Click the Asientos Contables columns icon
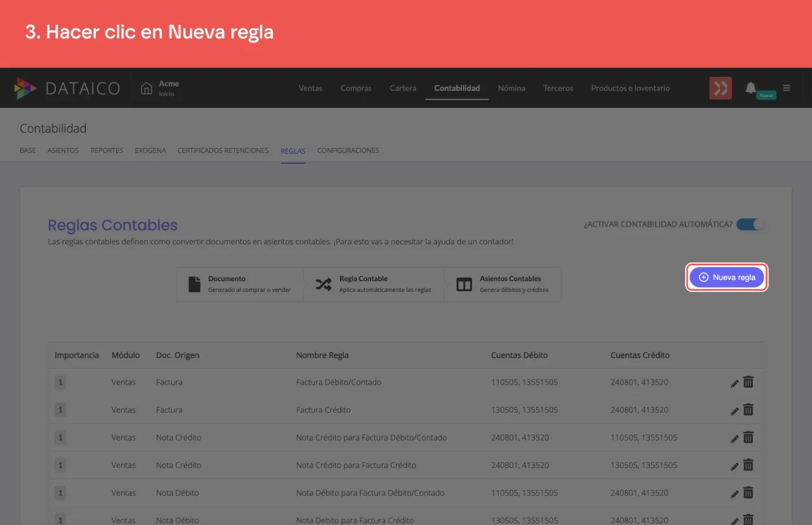 pos(464,284)
